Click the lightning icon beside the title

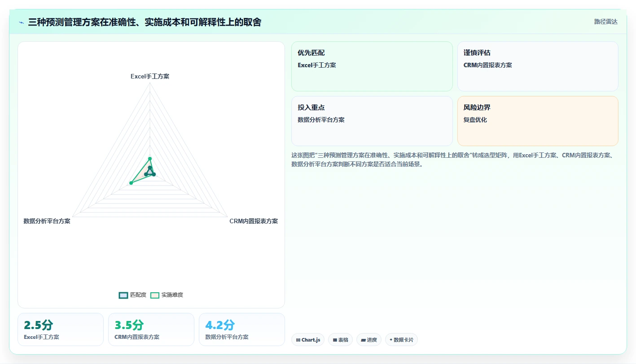21,22
